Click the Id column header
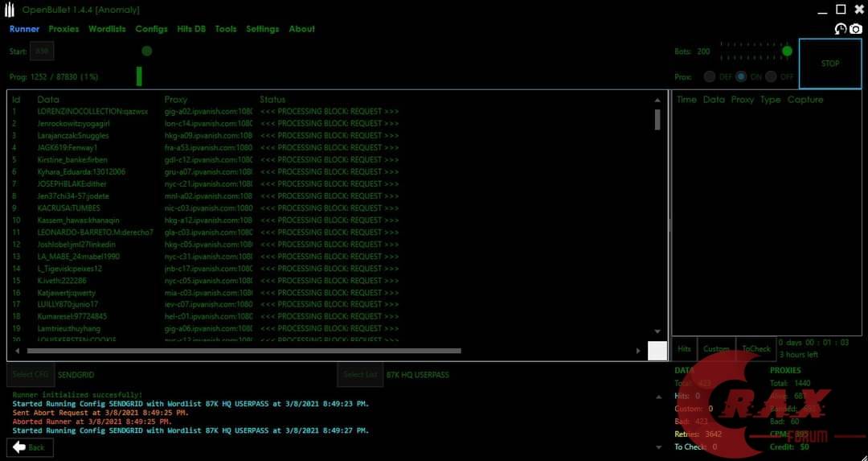Viewport: 868px width, 461px height. pyautogui.click(x=16, y=100)
